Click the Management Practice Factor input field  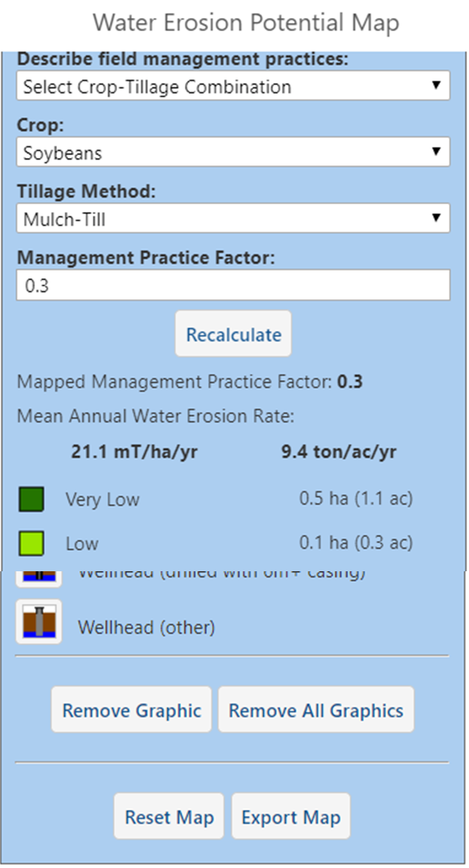click(x=233, y=284)
